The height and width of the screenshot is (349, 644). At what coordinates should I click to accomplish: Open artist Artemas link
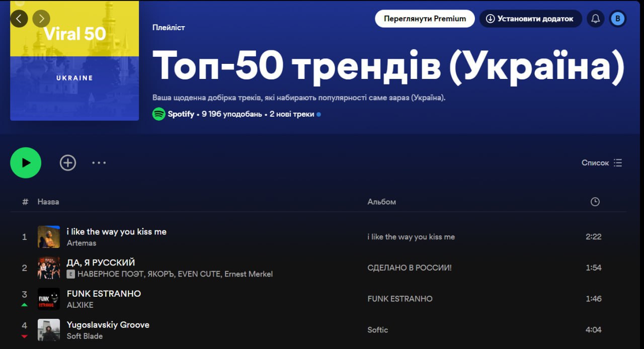click(82, 243)
